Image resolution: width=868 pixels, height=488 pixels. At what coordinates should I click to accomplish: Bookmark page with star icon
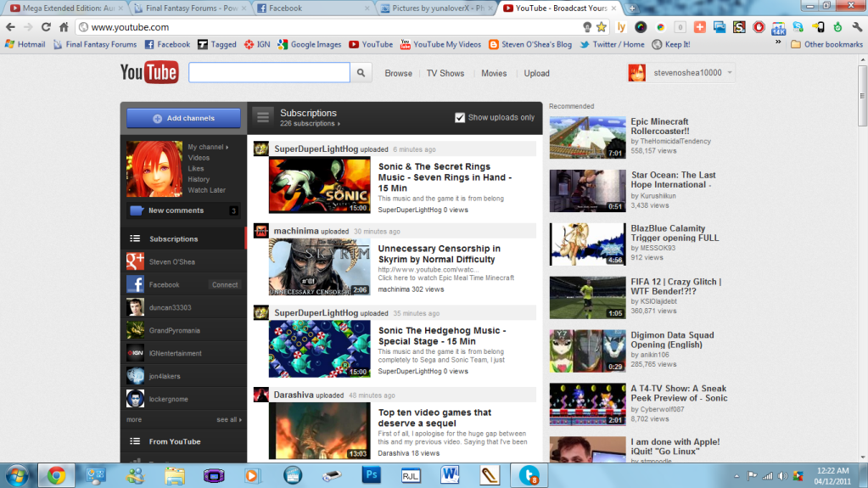(x=602, y=26)
